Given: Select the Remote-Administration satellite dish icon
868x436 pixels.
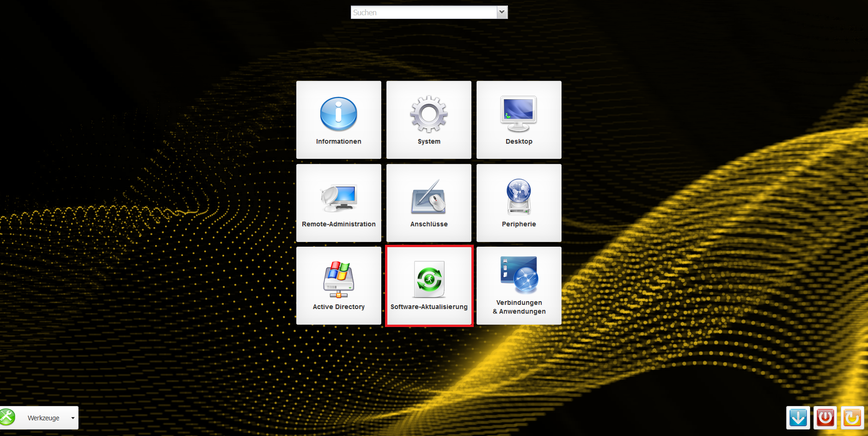Looking at the screenshot, I should point(338,198).
